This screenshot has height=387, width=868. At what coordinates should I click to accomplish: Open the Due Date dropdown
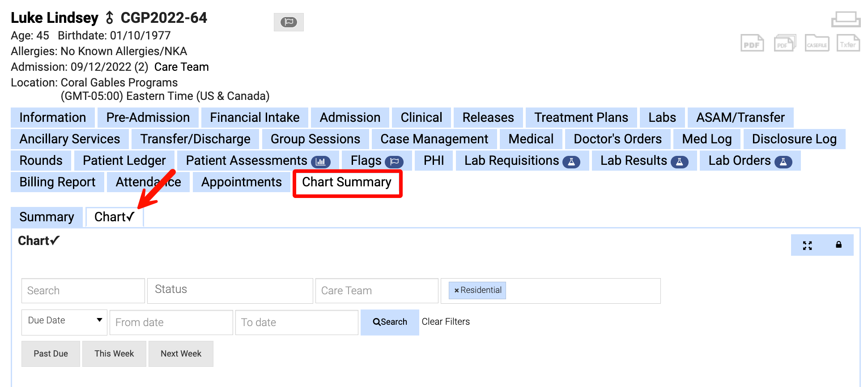point(64,321)
